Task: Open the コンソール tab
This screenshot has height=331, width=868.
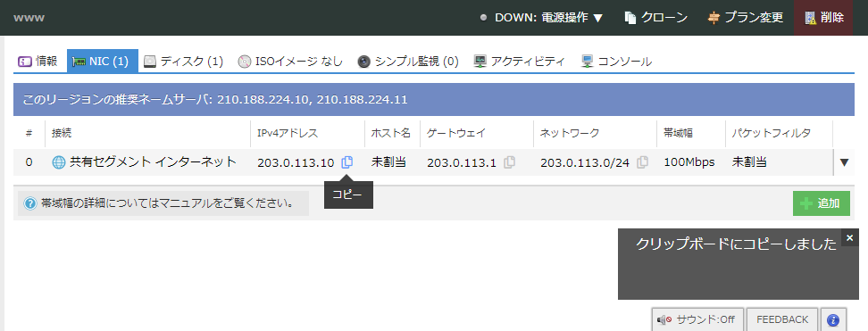Action: 617,61
